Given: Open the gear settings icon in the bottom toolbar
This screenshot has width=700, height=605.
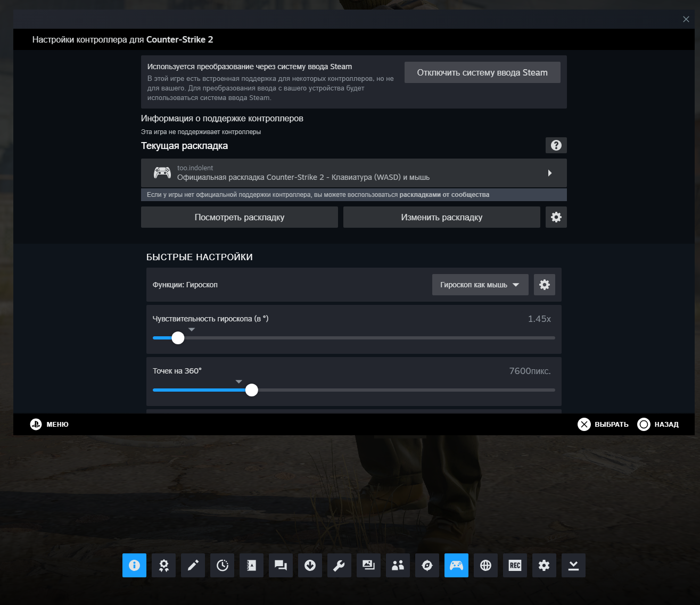Looking at the screenshot, I should pos(544,565).
